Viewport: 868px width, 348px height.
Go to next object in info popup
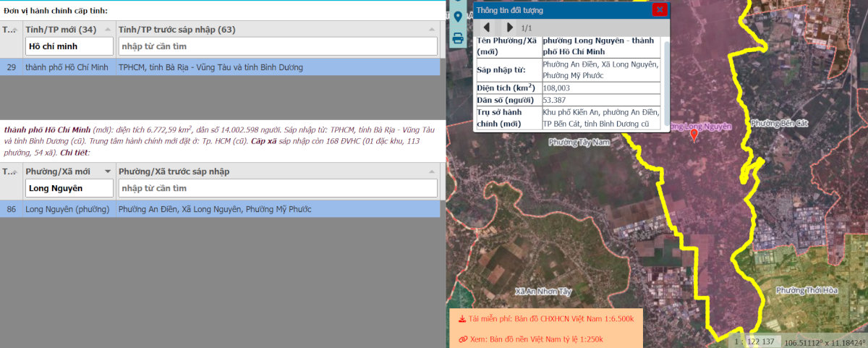509,27
